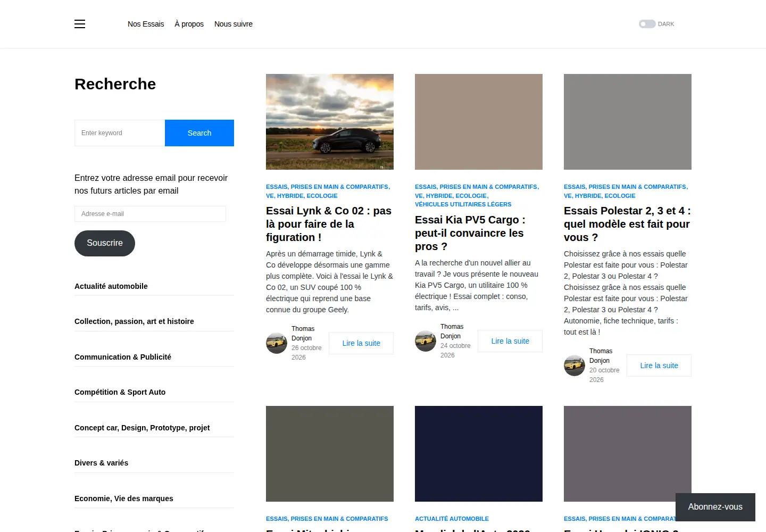
Task: Click Lire la suite for Lynk & Co 02
Action: (361, 343)
